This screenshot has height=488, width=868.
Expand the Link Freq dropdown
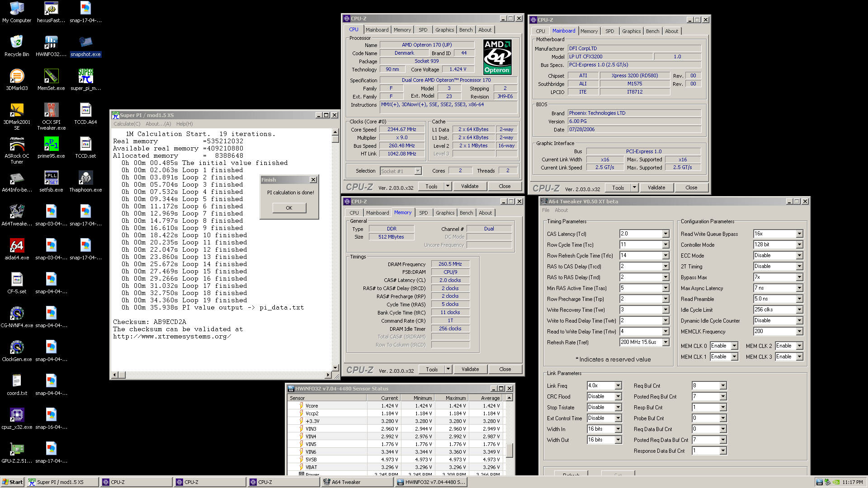click(618, 386)
